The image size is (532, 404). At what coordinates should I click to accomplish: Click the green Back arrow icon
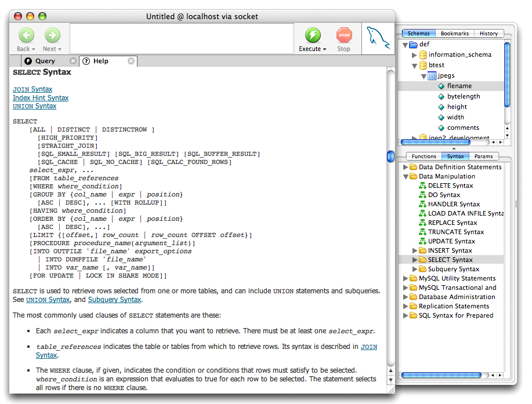(x=27, y=35)
